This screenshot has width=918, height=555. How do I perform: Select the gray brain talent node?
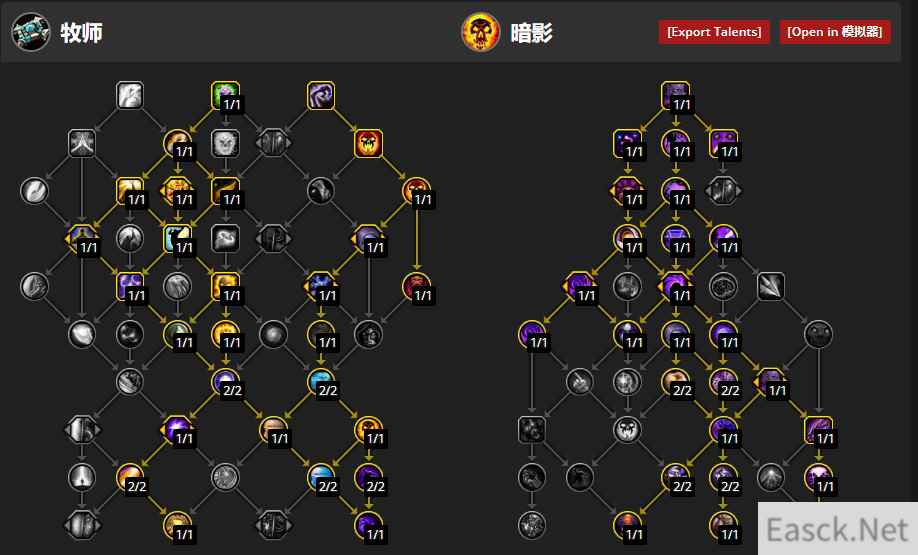[723, 286]
